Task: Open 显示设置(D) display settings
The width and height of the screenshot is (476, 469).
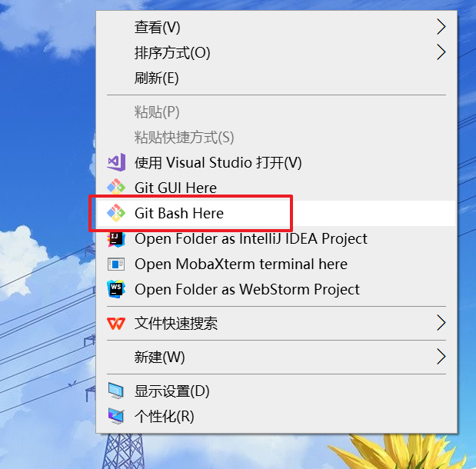Action: pos(276,391)
